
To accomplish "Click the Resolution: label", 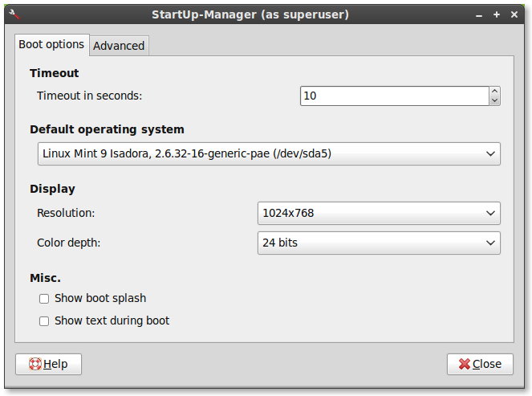I will point(66,213).
